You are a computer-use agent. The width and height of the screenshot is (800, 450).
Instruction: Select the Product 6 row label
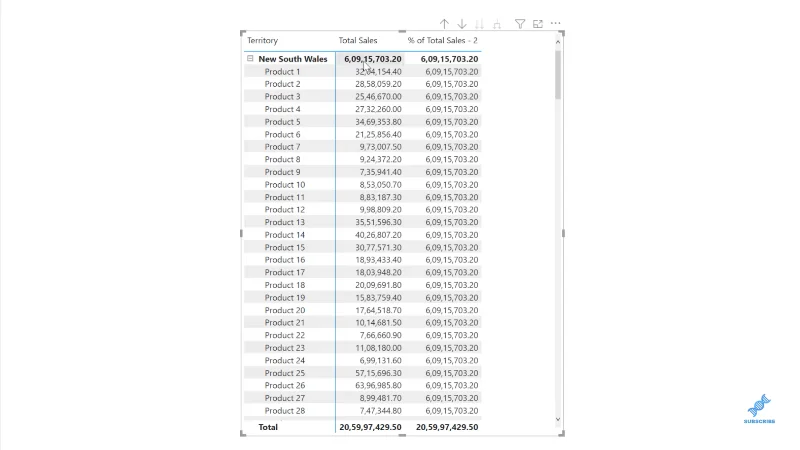pyautogui.click(x=282, y=134)
